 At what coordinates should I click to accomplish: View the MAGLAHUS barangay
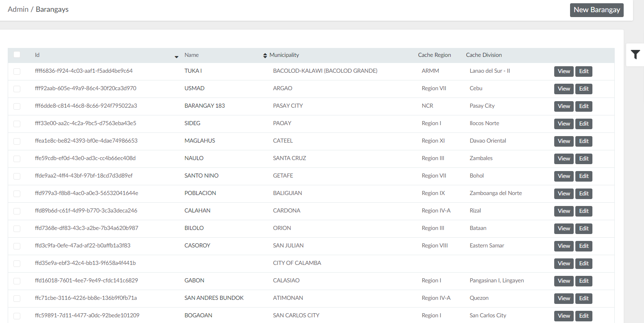tap(564, 141)
